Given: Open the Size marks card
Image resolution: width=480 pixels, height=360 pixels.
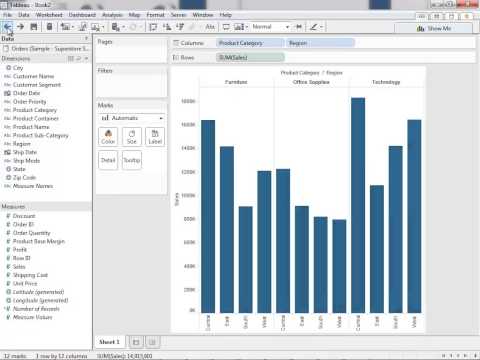Looking at the screenshot, I should [132, 137].
